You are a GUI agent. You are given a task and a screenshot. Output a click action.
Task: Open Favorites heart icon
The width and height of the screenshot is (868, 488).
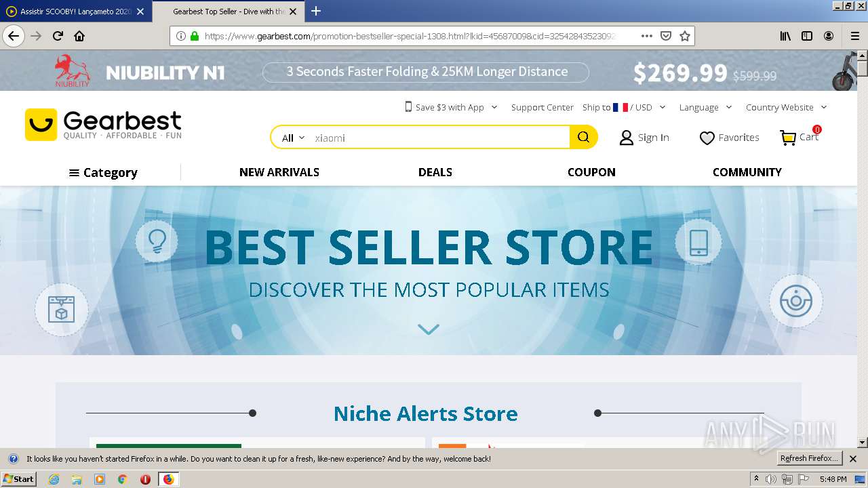(x=707, y=138)
